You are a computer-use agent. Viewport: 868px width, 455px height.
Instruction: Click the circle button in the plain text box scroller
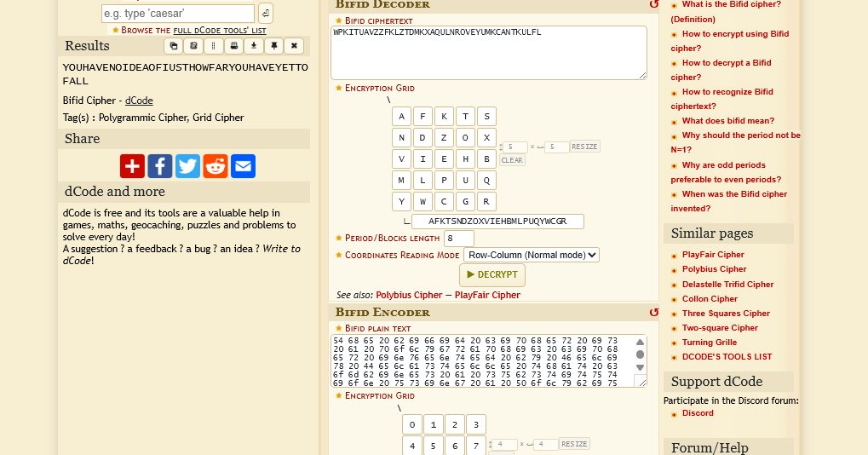(x=640, y=354)
